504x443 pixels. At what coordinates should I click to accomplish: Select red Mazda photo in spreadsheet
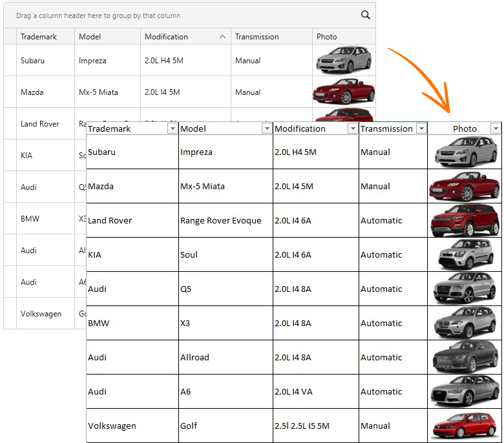(x=465, y=186)
